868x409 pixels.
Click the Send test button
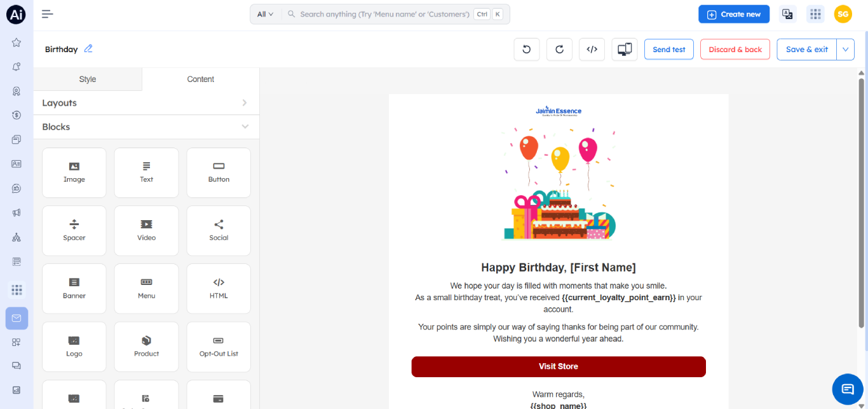point(668,49)
